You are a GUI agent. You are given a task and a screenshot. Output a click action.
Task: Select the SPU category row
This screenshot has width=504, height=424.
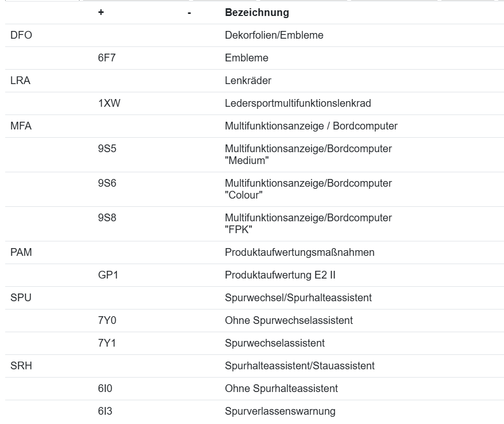pyautogui.click(x=255, y=298)
